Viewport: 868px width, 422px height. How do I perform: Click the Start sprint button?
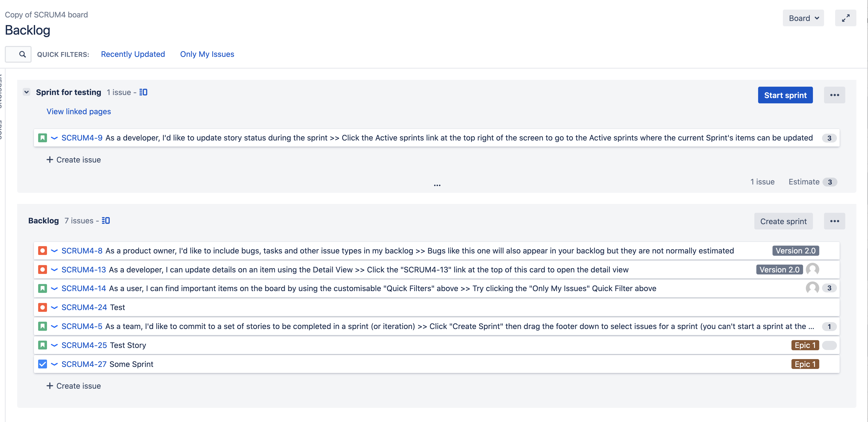coord(785,95)
